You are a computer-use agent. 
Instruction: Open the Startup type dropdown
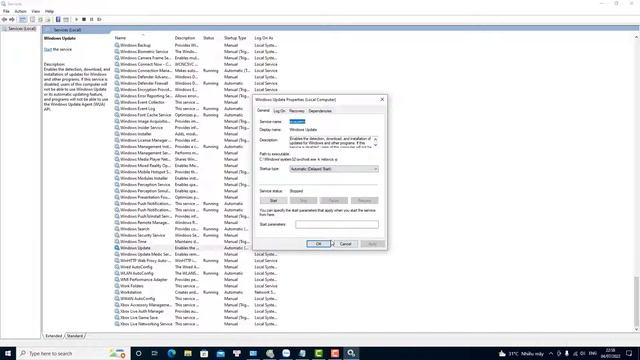tap(334, 169)
